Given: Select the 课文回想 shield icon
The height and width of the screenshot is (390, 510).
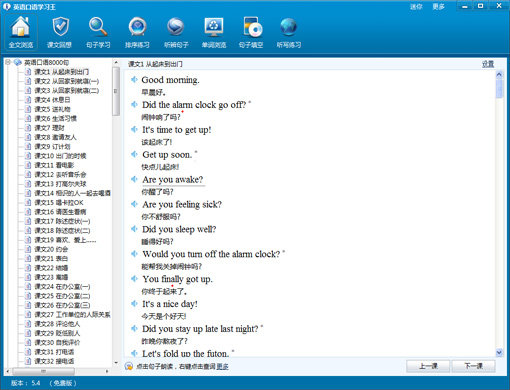Looking at the screenshot, I should (59, 32).
